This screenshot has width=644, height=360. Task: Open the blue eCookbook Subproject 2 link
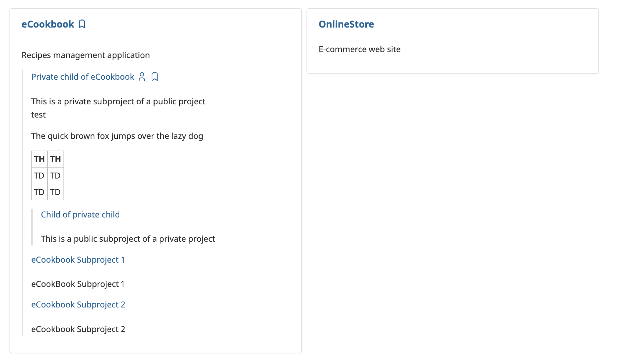click(78, 305)
